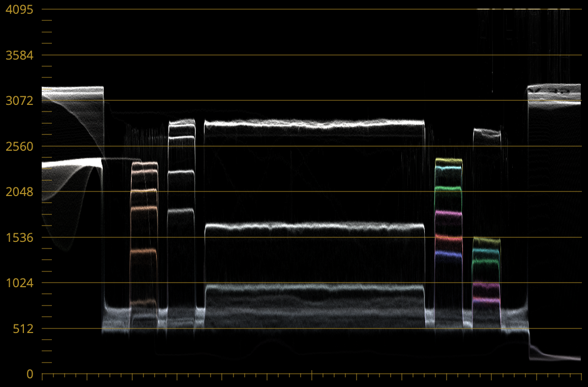Pick the yellow trace topping the taller color column
Viewport: 588px width, 387px height.
[448, 160]
